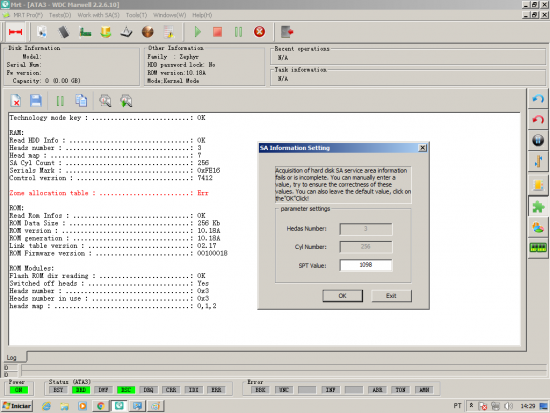Image resolution: width=550 pixels, height=413 pixels.
Task: Open the Tools(T) menu
Action: (136, 15)
